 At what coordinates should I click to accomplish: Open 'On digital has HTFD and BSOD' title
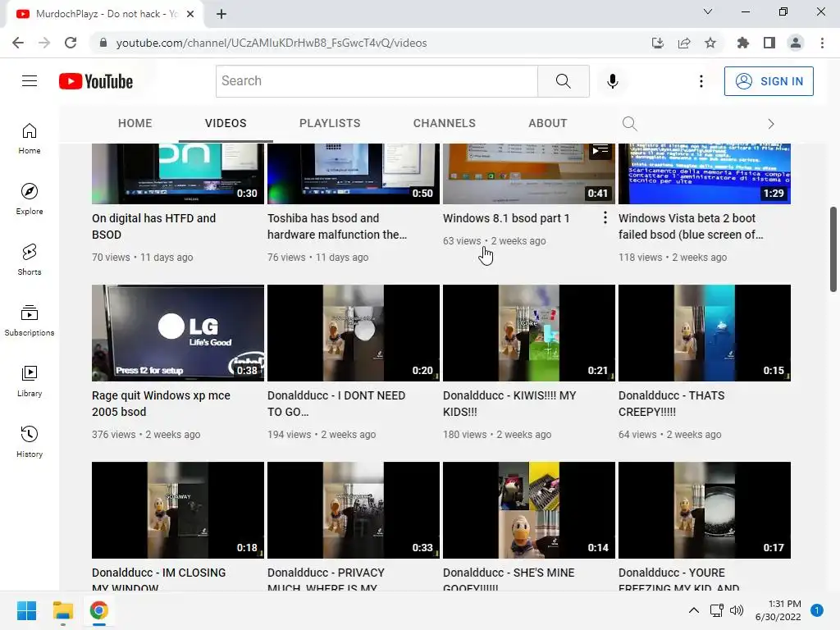pos(153,226)
